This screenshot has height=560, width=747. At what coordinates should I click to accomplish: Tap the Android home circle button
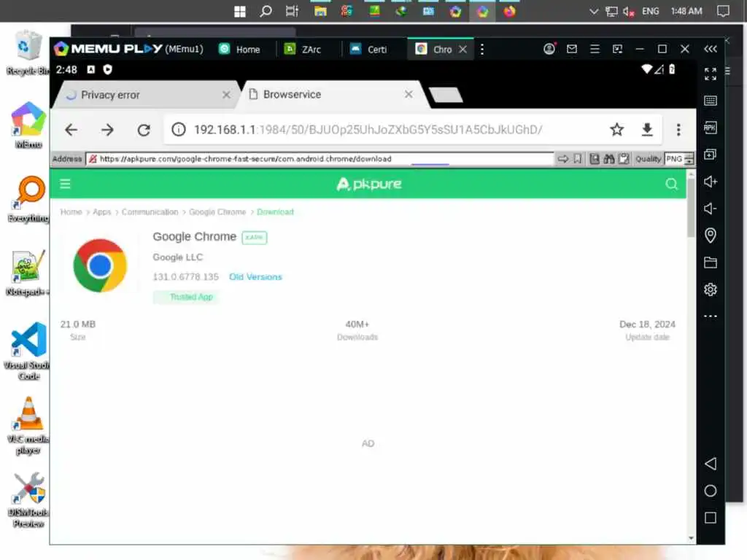coord(711,491)
